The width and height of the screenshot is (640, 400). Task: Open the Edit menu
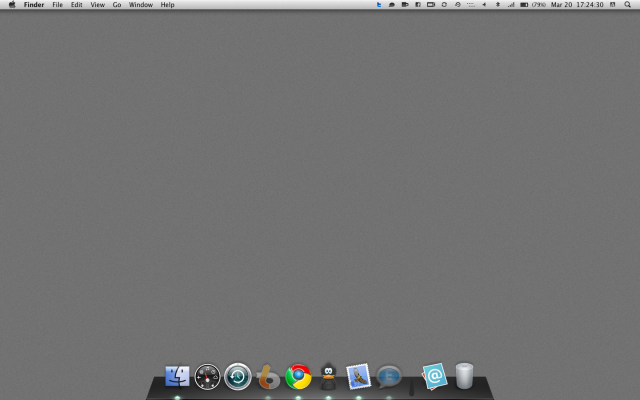pyautogui.click(x=77, y=4)
